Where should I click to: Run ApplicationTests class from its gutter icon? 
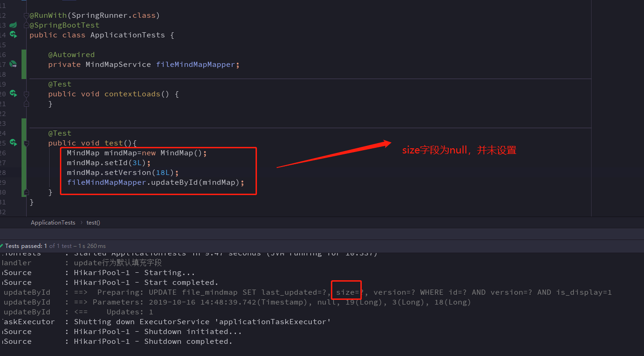(13, 35)
